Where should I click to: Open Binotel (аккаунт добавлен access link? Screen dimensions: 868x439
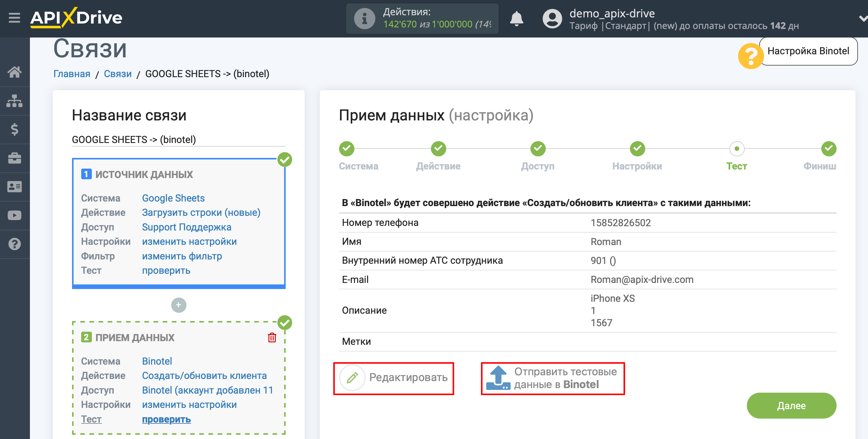[x=208, y=390]
